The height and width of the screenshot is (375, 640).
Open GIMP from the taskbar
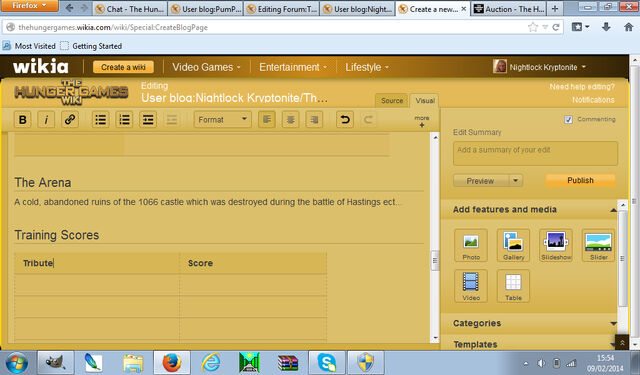(x=56, y=362)
